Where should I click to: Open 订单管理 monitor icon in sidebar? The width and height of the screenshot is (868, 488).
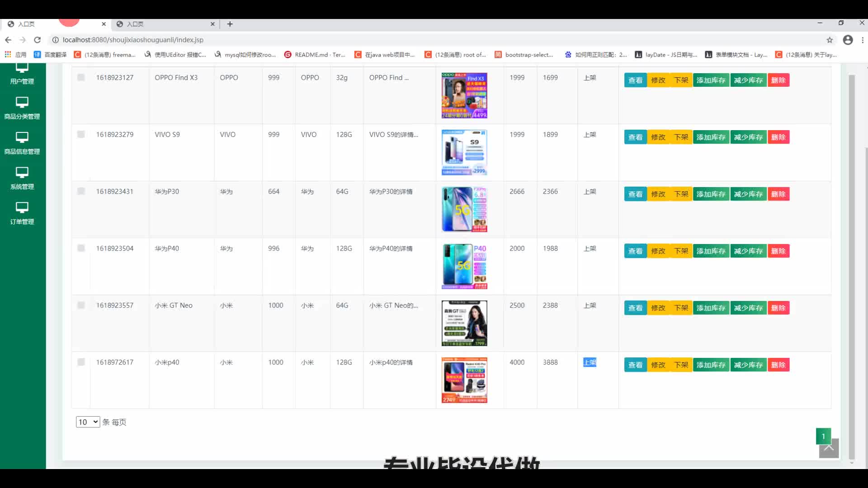[22, 208]
